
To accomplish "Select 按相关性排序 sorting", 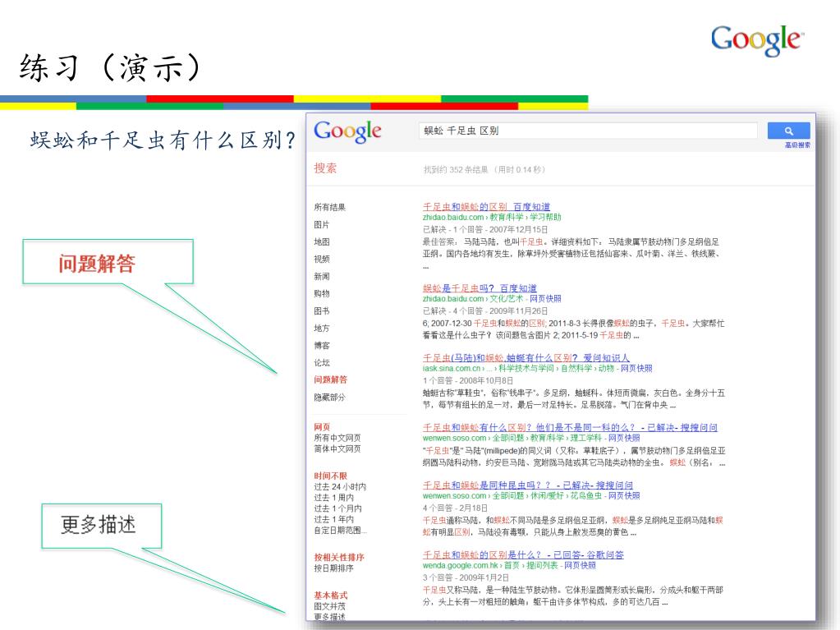I will pyautogui.click(x=338, y=557).
